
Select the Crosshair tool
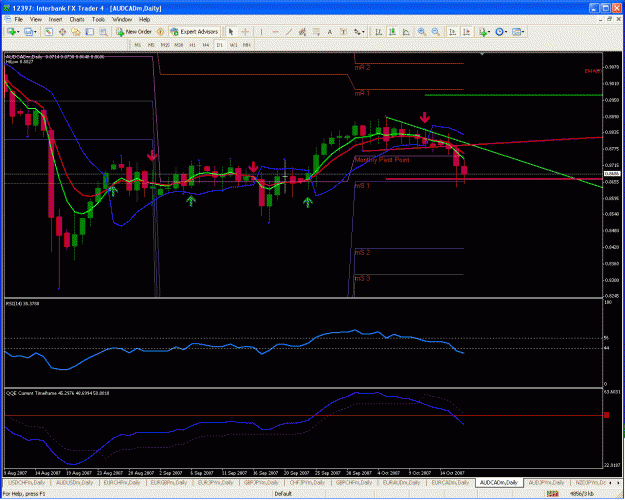click(x=245, y=32)
